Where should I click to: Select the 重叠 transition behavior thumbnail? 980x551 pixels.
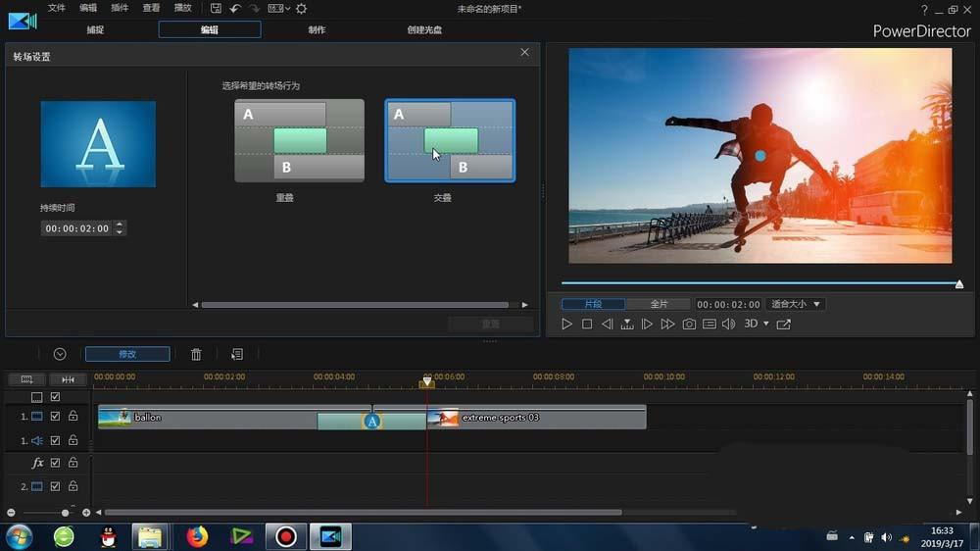(x=299, y=140)
